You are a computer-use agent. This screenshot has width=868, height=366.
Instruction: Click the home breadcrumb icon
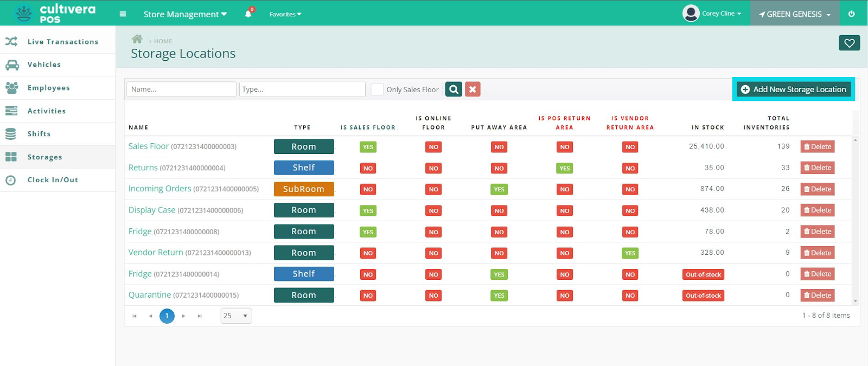point(137,39)
